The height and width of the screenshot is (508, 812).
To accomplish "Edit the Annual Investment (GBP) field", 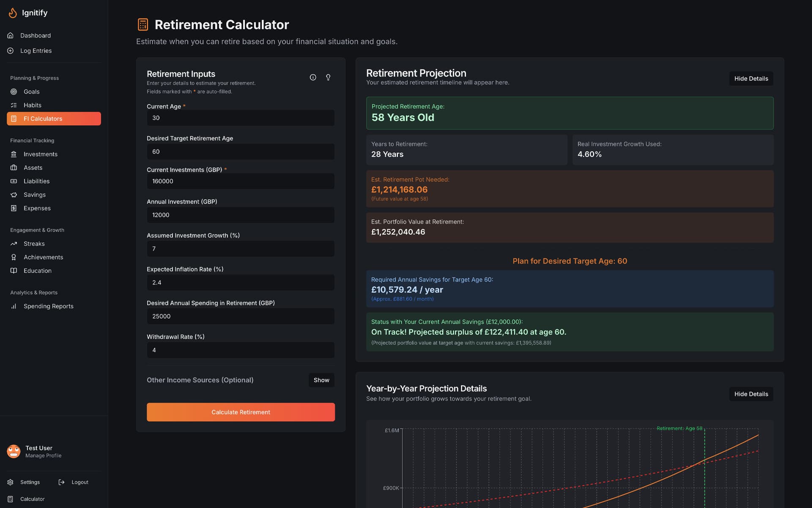I will coord(241,215).
